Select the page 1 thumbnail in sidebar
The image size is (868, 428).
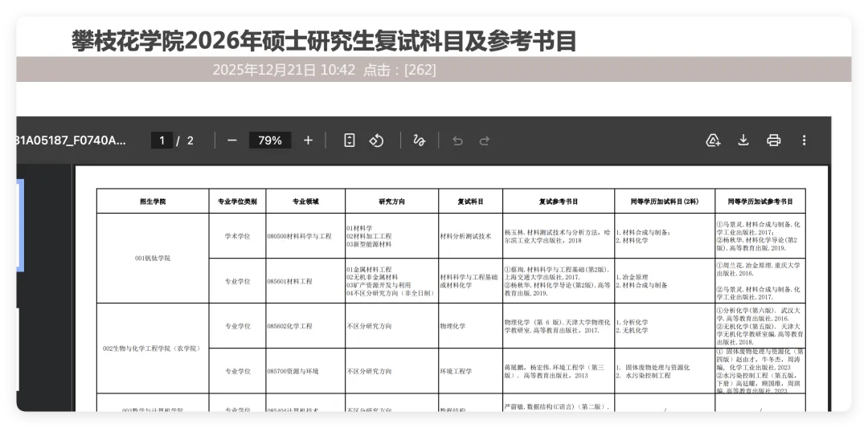tap(20, 225)
